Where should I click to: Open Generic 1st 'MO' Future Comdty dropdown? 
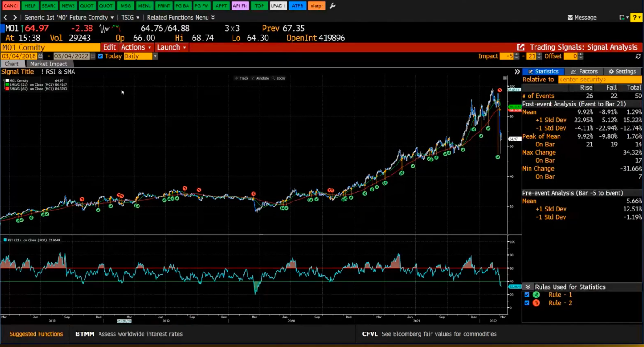tap(69, 17)
